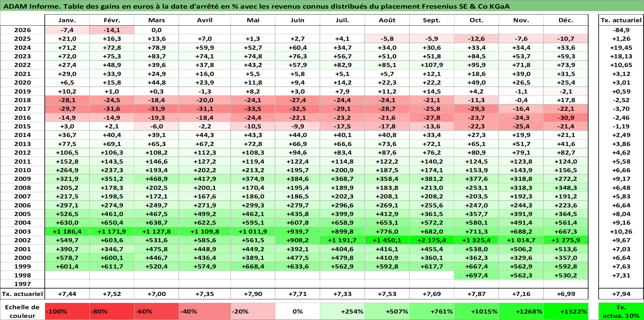Screen dimensions: 644x320
Task: Select the +7,90 Mai actuarial rate
Action: pos(253,294)
